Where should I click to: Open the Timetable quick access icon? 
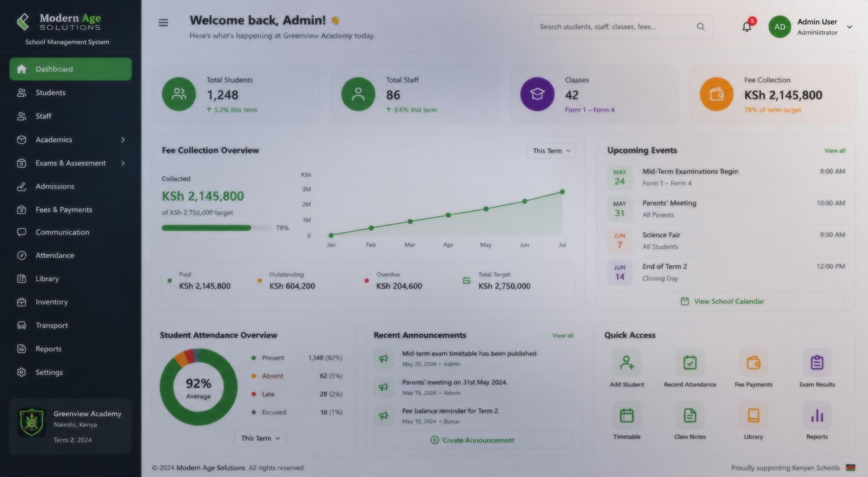pos(626,415)
